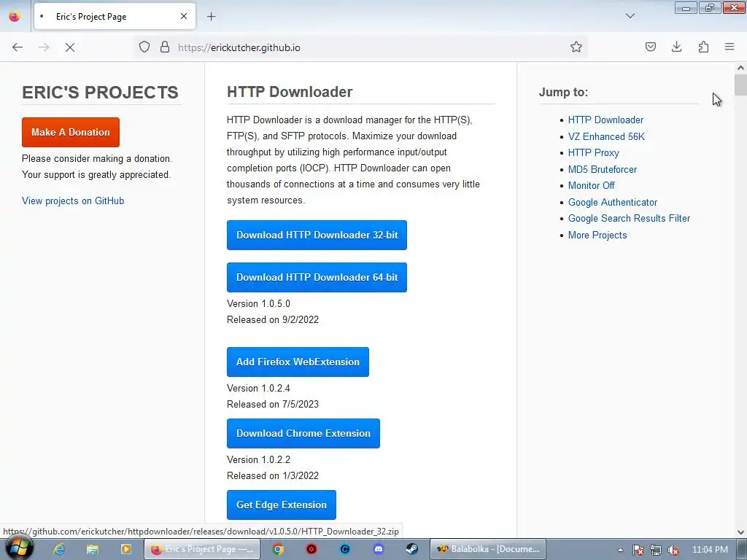Show hidden system tray icons arrow

click(620, 550)
